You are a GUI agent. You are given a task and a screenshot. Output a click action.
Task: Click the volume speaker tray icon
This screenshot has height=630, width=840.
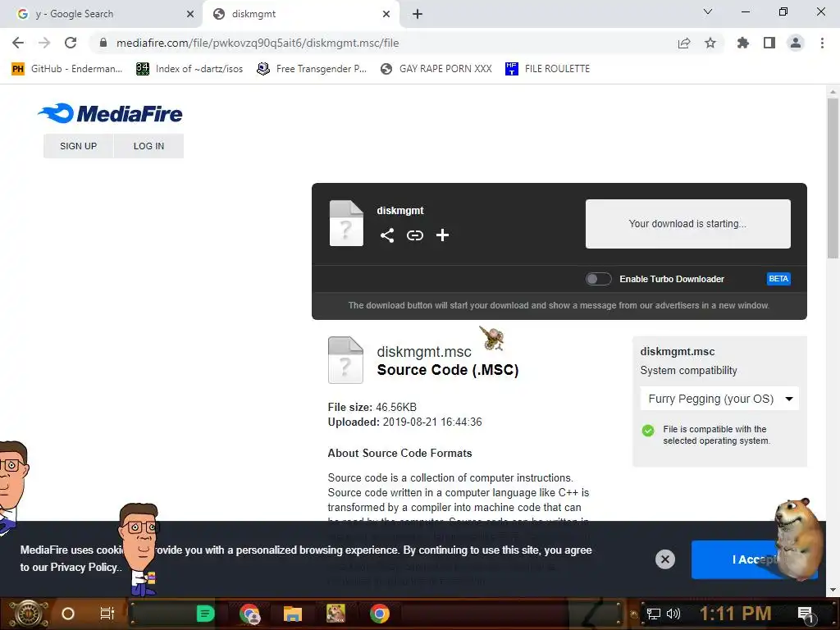click(x=673, y=614)
